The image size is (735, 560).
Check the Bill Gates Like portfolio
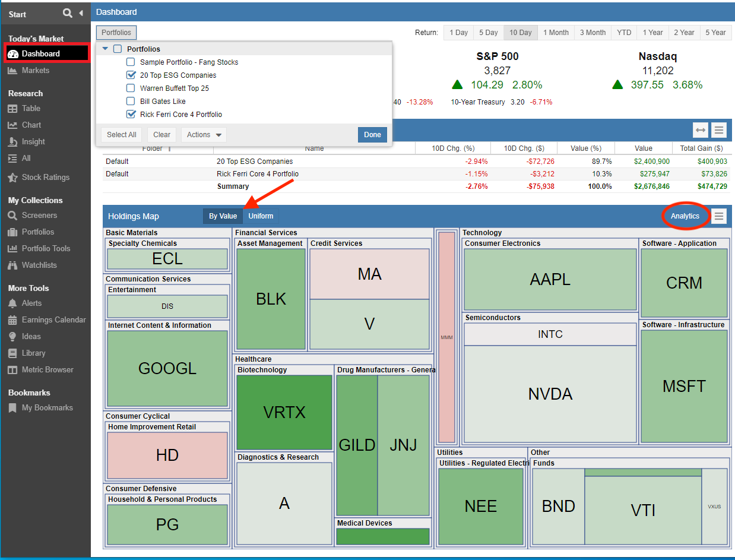131,102
